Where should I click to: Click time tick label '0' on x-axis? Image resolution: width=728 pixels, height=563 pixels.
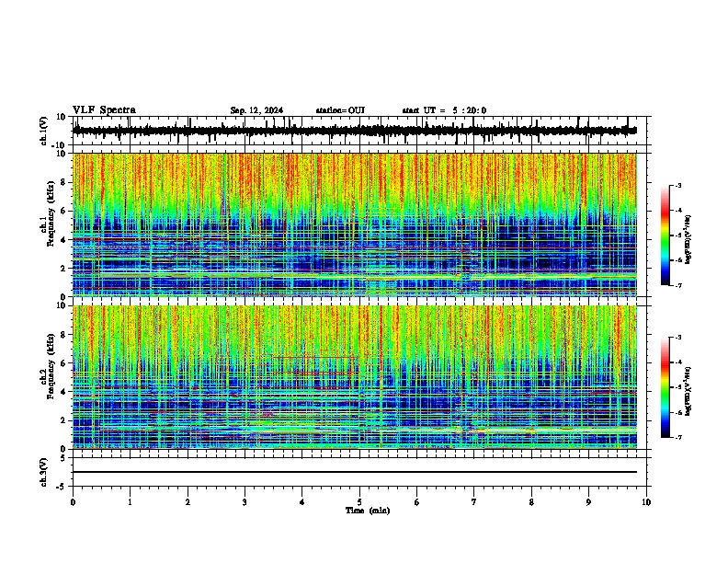pyautogui.click(x=73, y=502)
